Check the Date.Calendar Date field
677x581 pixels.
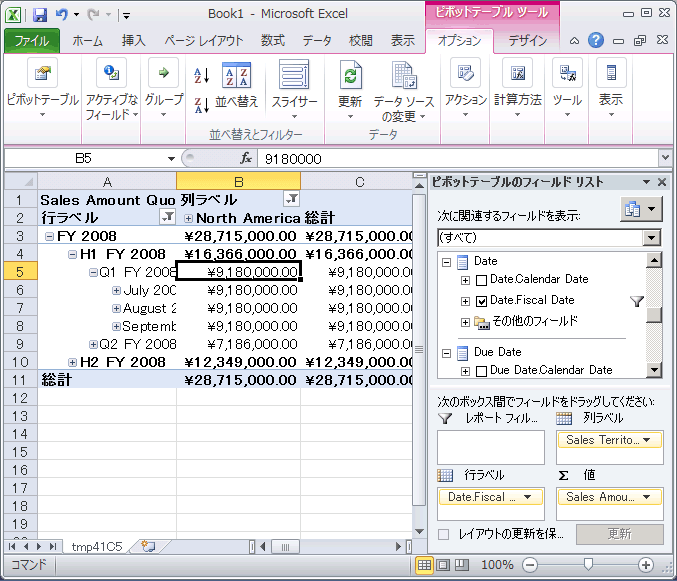tap(481, 280)
